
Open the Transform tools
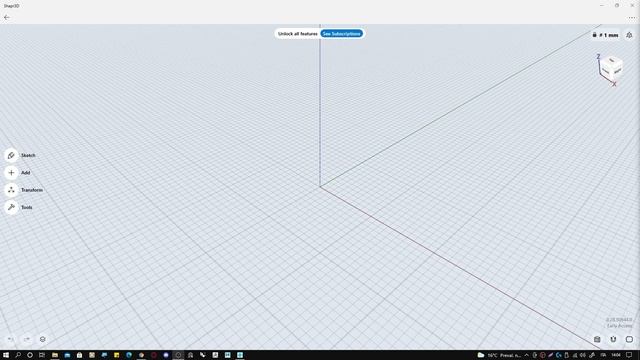pyautogui.click(x=11, y=190)
